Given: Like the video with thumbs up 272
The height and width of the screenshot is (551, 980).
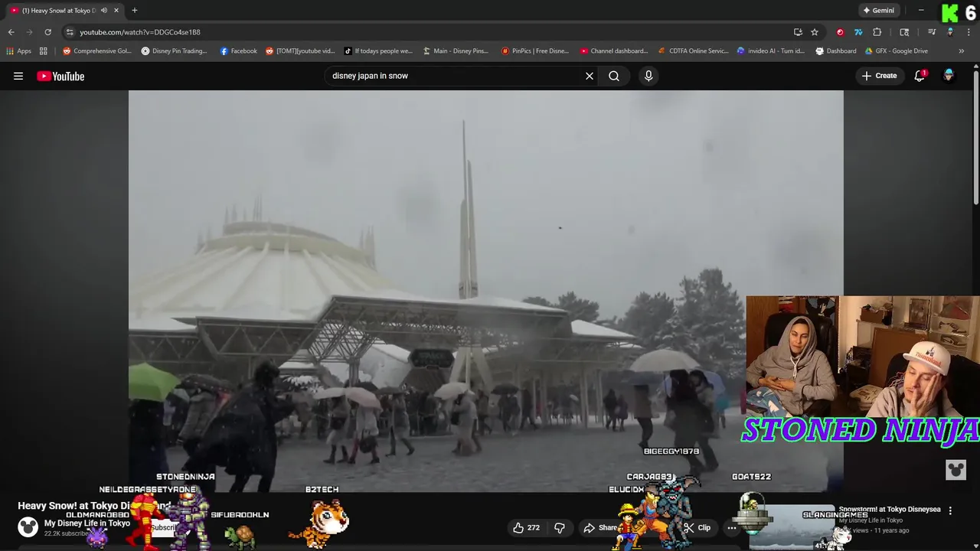Looking at the screenshot, I should (x=526, y=527).
